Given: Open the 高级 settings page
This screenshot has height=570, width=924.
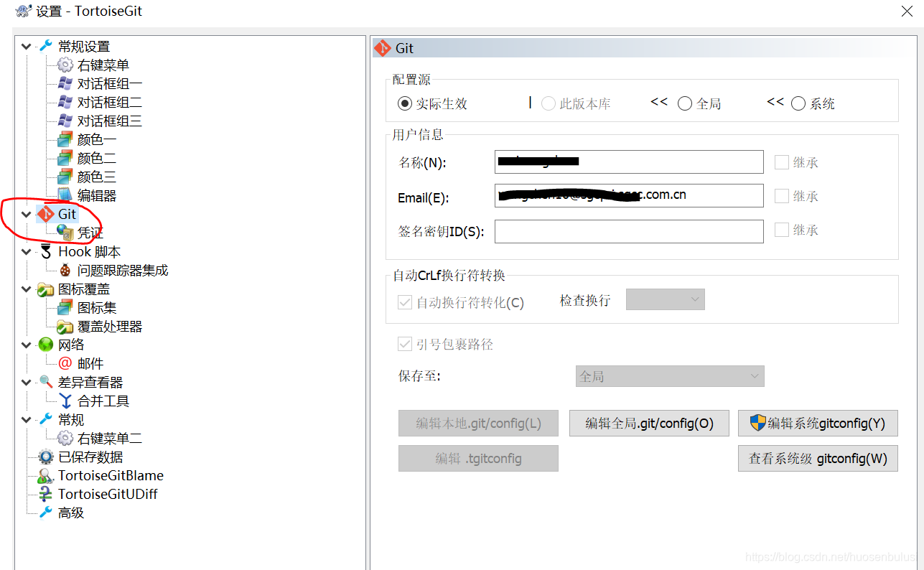Looking at the screenshot, I should click(71, 513).
